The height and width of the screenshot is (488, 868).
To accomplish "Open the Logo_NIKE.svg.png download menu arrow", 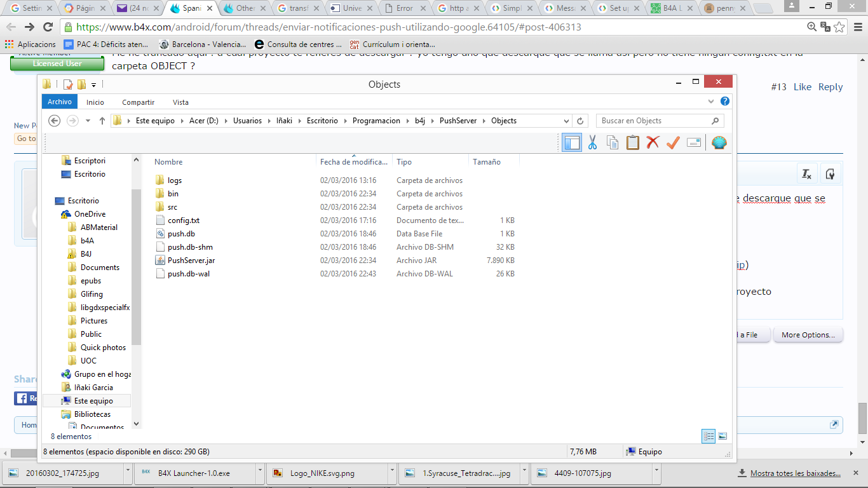I will coord(393,473).
